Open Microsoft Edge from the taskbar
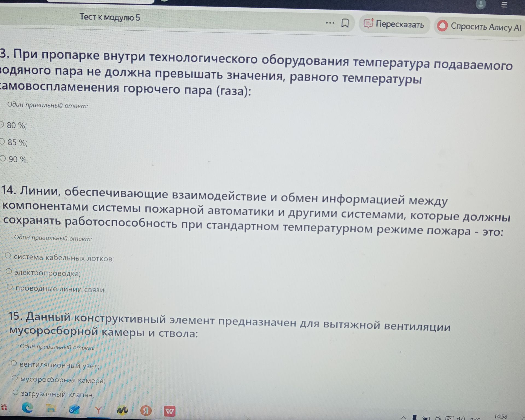This screenshot has width=525, height=420. [27, 408]
